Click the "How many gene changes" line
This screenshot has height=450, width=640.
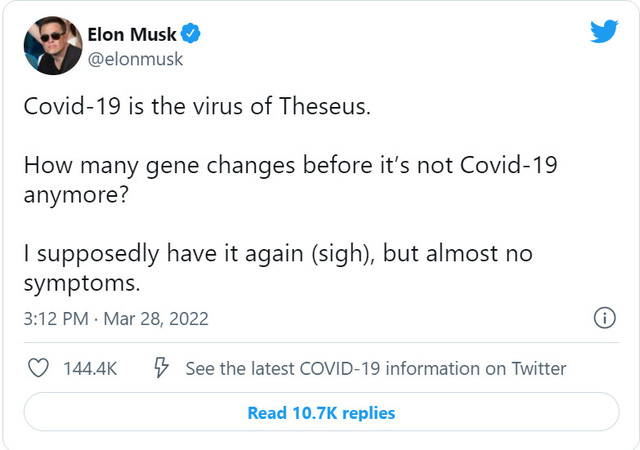click(291, 166)
